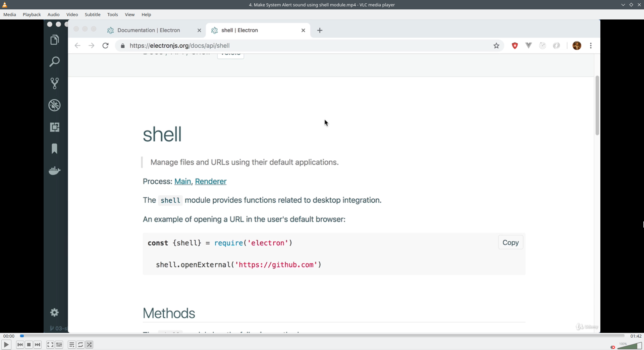Open the Subtitle menu

click(93, 14)
